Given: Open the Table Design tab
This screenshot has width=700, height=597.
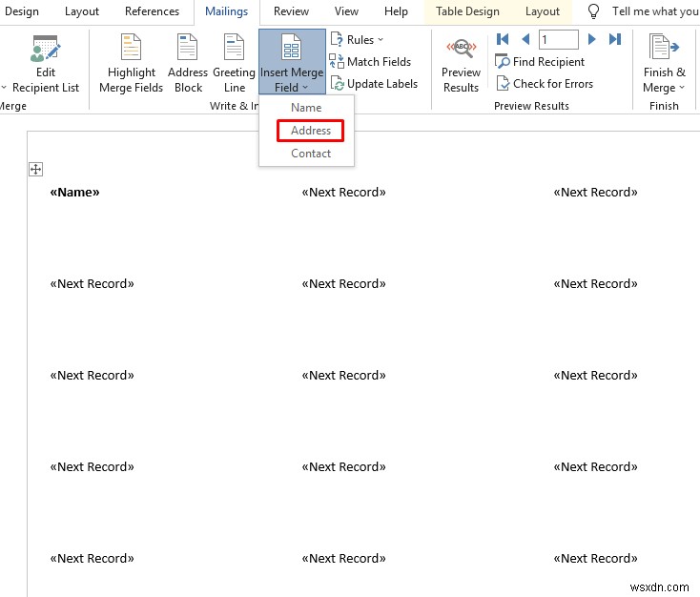Looking at the screenshot, I should point(467,11).
